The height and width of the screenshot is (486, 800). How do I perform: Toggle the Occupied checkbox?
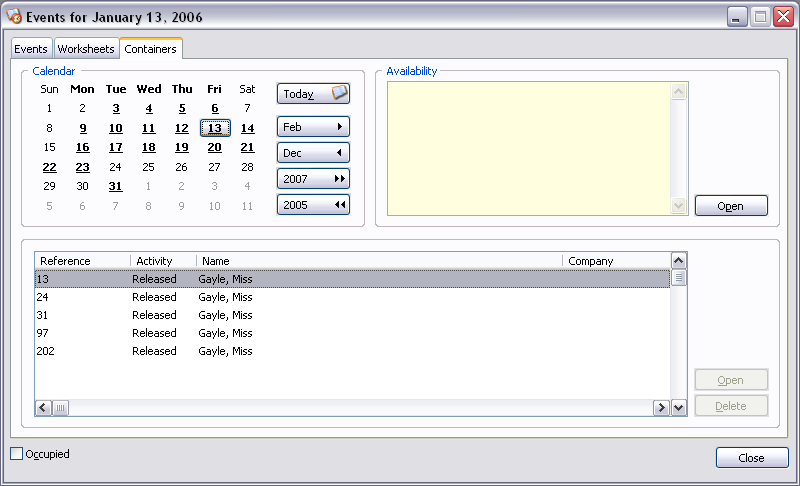coord(16,454)
